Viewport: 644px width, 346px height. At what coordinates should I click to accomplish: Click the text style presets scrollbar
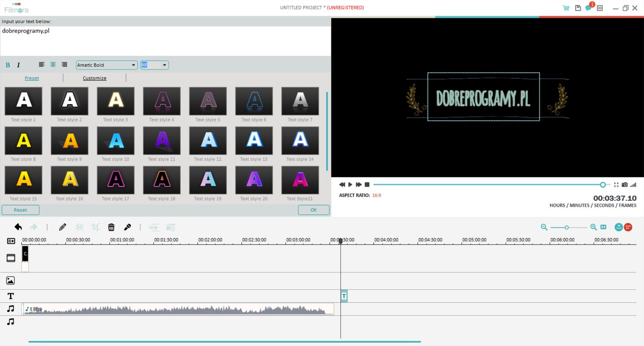click(x=327, y=131)
